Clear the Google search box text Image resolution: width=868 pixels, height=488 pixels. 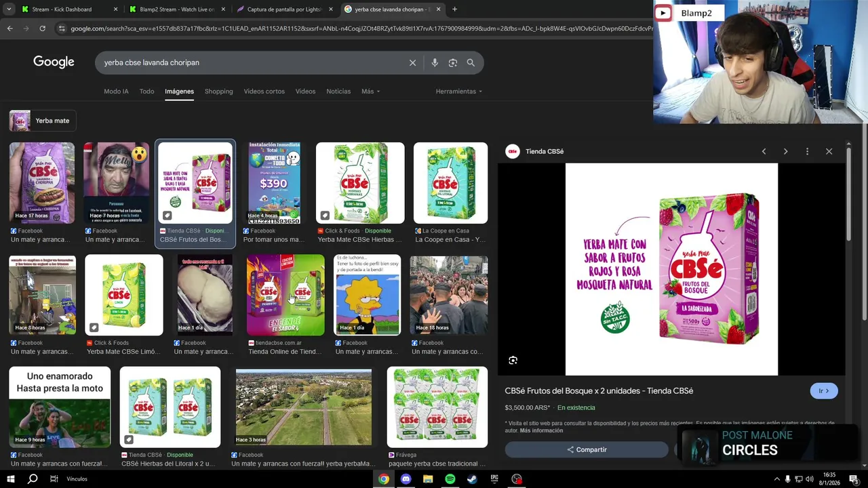point(412,62)
